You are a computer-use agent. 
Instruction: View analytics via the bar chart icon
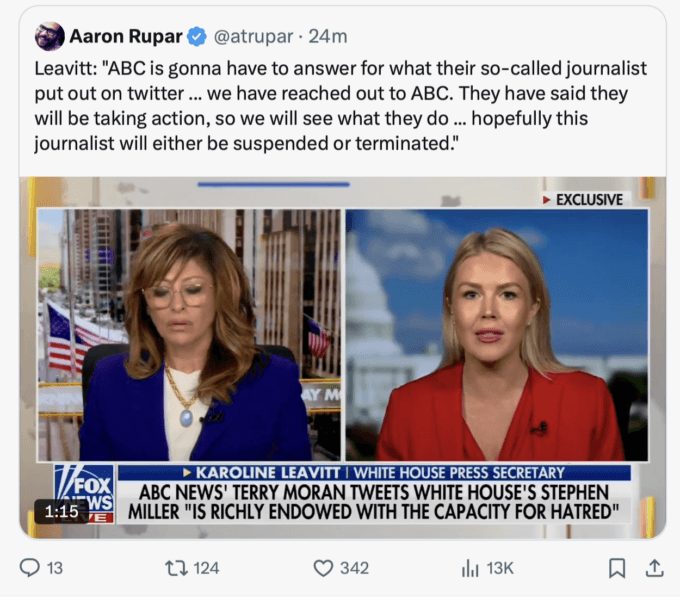470,568
